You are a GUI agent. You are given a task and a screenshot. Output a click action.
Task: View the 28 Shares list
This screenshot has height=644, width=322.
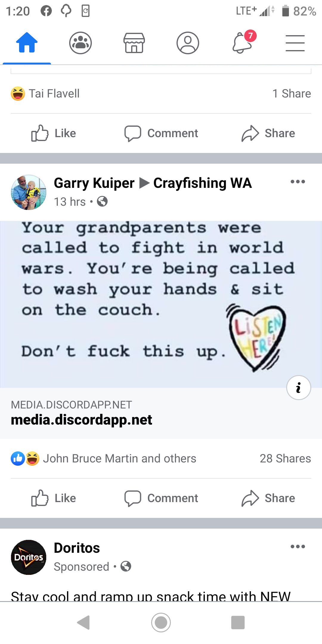[285, 459]
